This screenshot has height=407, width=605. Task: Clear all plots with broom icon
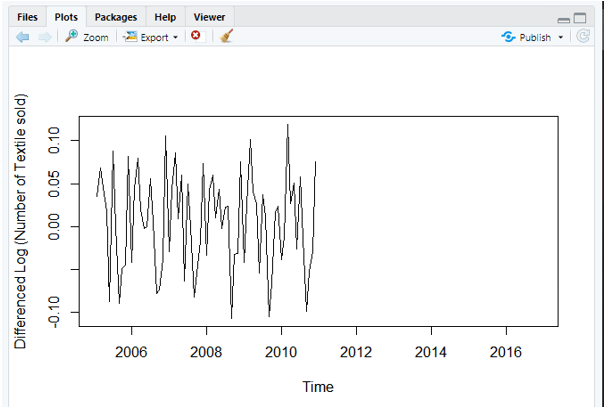226,36
